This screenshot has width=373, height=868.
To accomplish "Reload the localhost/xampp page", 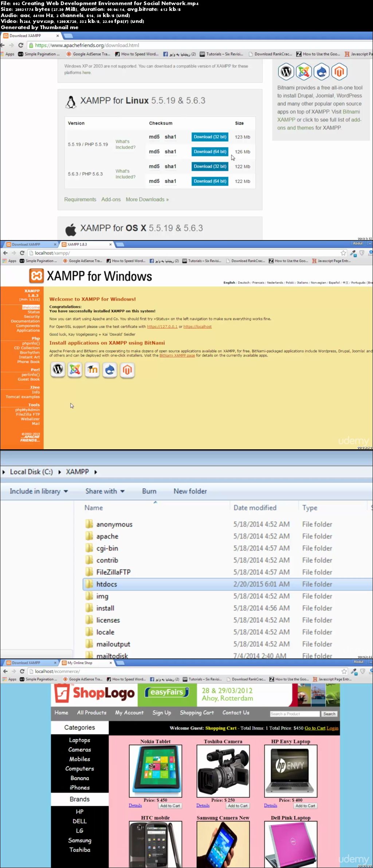I will 22,253.
